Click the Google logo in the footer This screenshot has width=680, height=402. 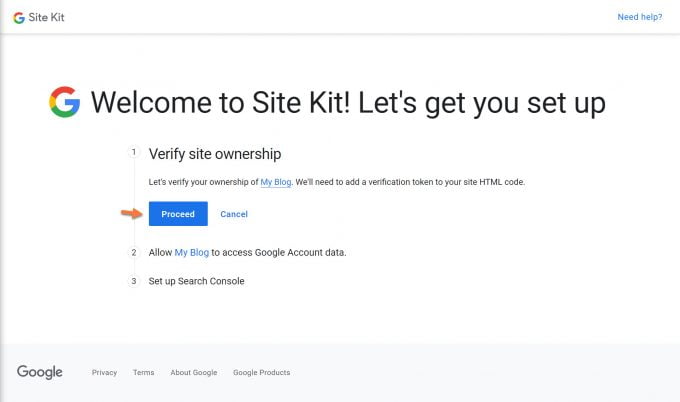[40, 373]
